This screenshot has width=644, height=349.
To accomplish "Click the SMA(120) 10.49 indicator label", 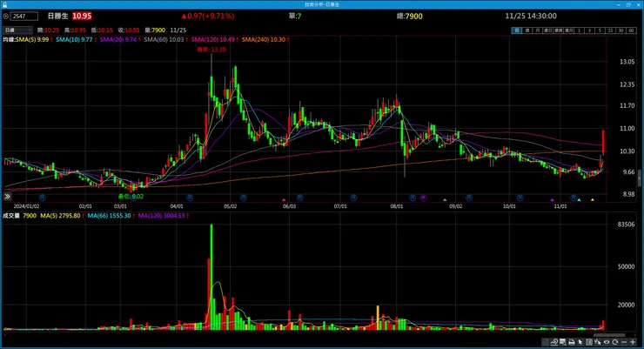I will (x=214, y=40).
